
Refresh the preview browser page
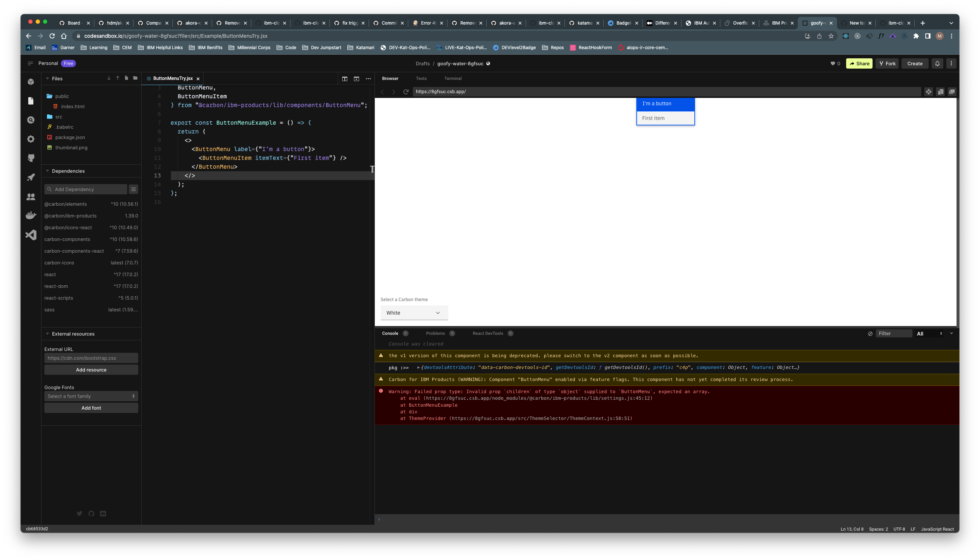click(406, 92)
